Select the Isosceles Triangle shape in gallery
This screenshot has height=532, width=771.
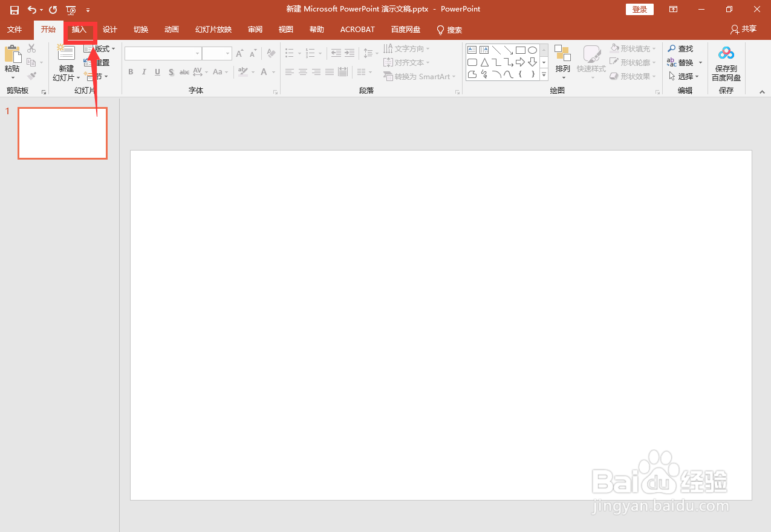(x=484, y=62)
